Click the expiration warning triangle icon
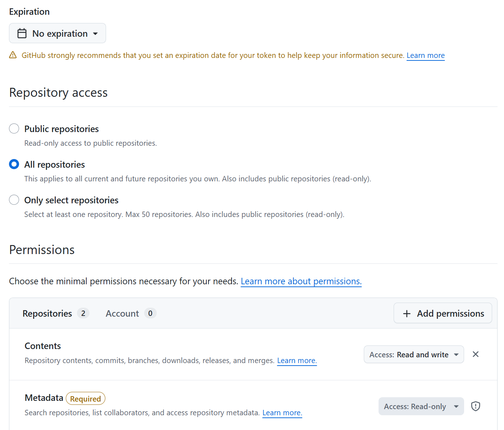Screen dimensions: 504x430 13,55
